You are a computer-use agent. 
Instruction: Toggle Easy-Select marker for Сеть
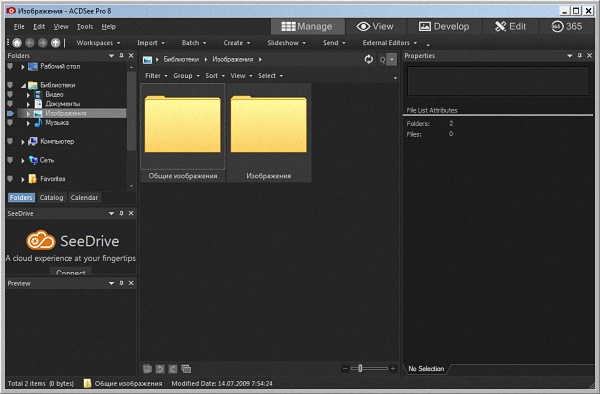10,160
